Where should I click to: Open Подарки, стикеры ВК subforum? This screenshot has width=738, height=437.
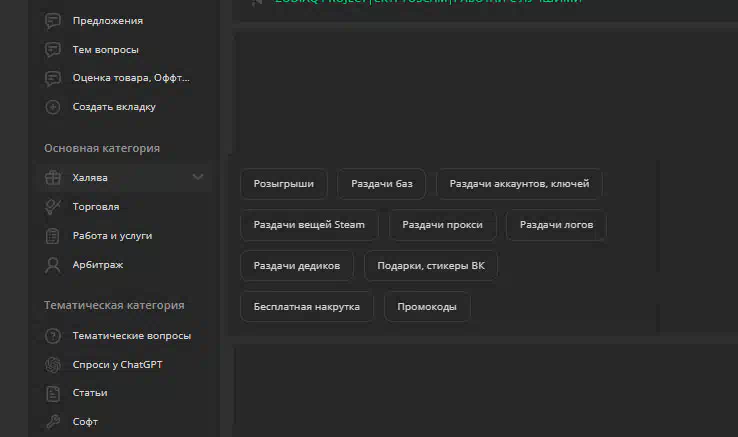(431, 266)
